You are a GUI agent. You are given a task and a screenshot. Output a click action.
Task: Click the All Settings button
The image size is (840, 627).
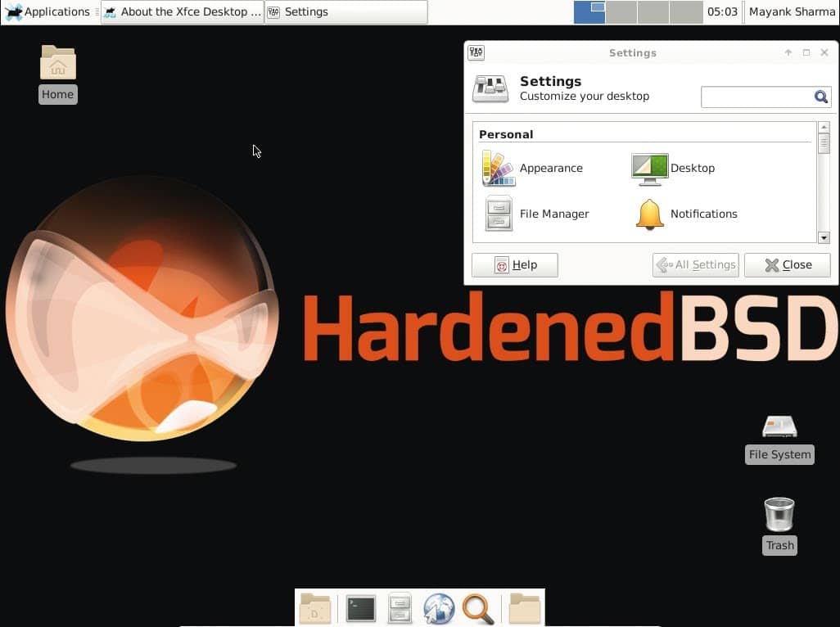(695, 265)
